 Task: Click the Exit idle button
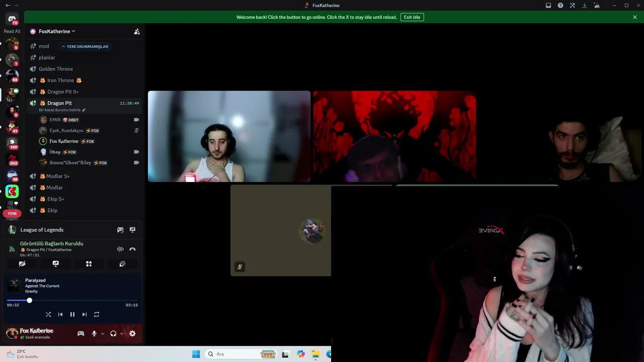(412, 17)
